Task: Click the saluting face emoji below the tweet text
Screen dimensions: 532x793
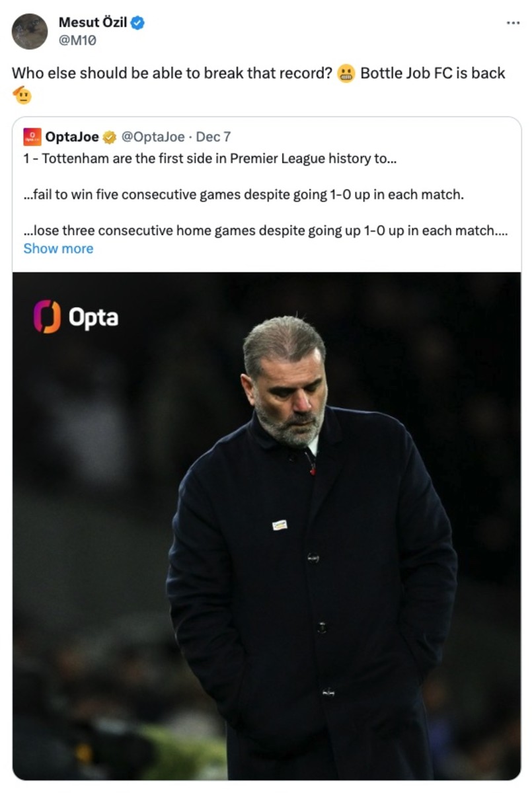Action: (x=22, y=95)
